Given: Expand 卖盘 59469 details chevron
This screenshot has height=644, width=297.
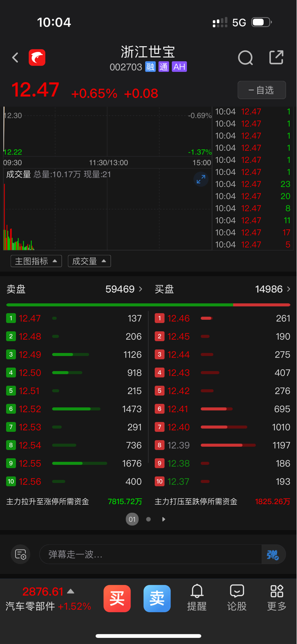Looking at the screenshot, I should tap(141, 289).
